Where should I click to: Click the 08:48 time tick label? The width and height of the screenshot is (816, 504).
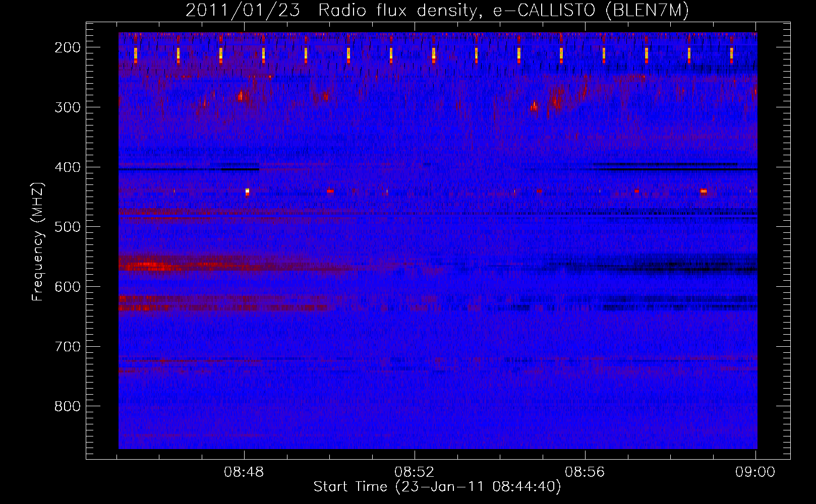point(244,472)
